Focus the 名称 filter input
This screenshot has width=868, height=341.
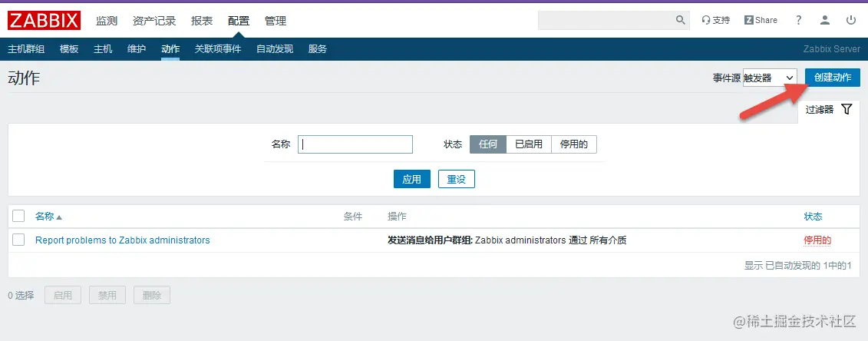tap(355, 144)
